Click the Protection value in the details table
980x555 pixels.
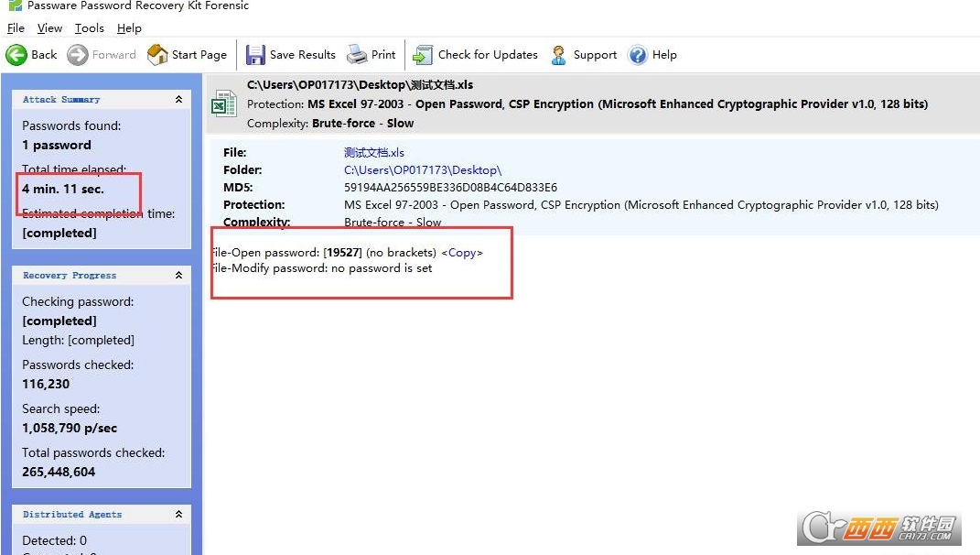[641, 205]
